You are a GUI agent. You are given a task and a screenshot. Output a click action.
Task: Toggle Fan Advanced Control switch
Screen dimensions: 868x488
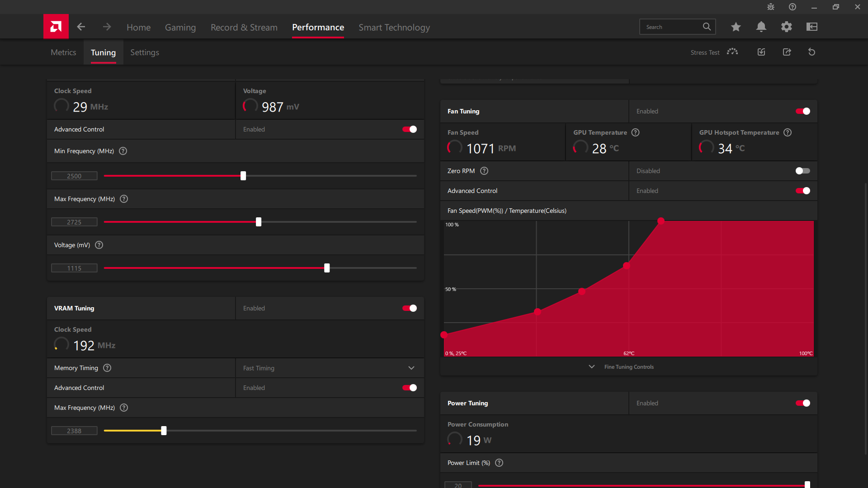coord(803,191)
